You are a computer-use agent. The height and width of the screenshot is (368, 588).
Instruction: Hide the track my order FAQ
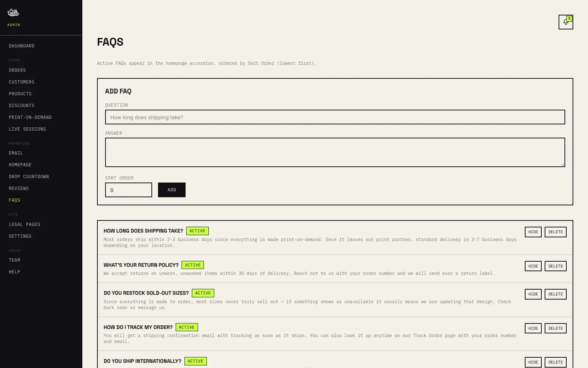[533, 328]
